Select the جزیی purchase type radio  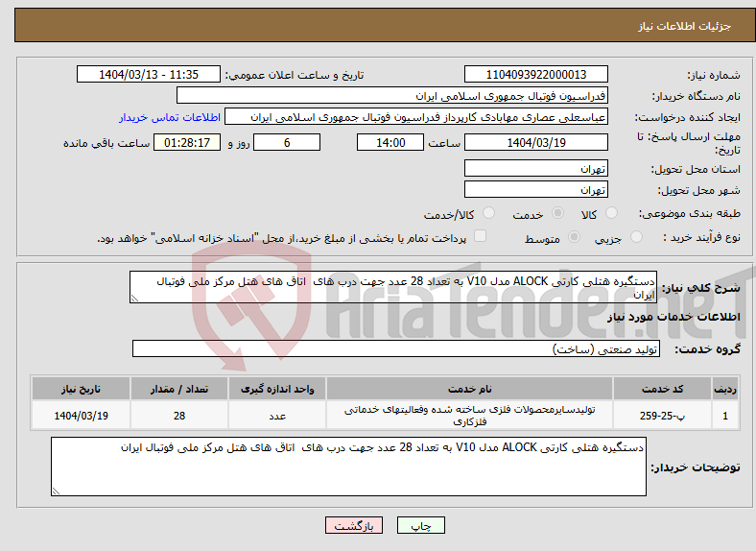[636, 237]
